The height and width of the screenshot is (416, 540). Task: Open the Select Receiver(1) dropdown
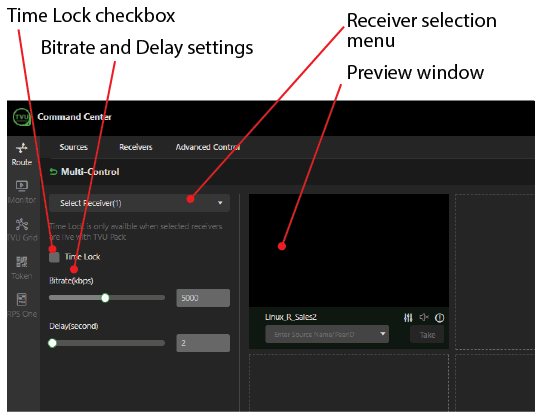[139, 203]
